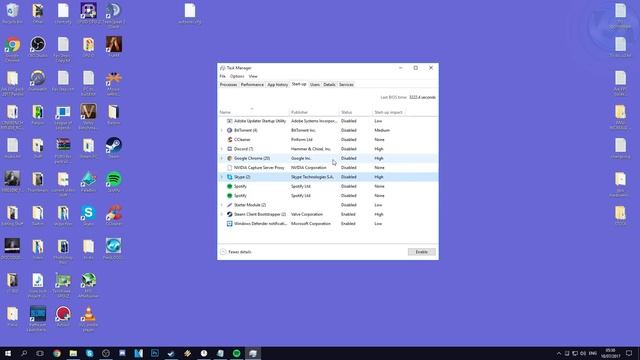Open Chrome from the taskbar

[57, 353]
